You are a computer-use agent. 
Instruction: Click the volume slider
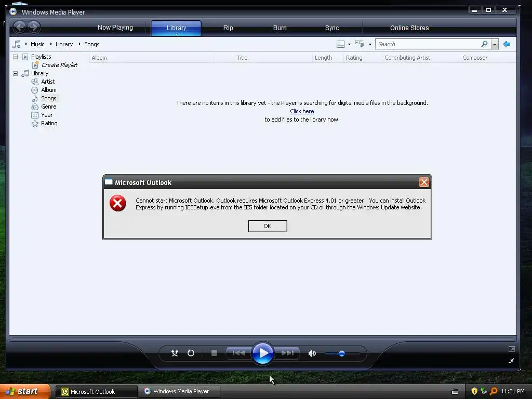tap(342, 353)
